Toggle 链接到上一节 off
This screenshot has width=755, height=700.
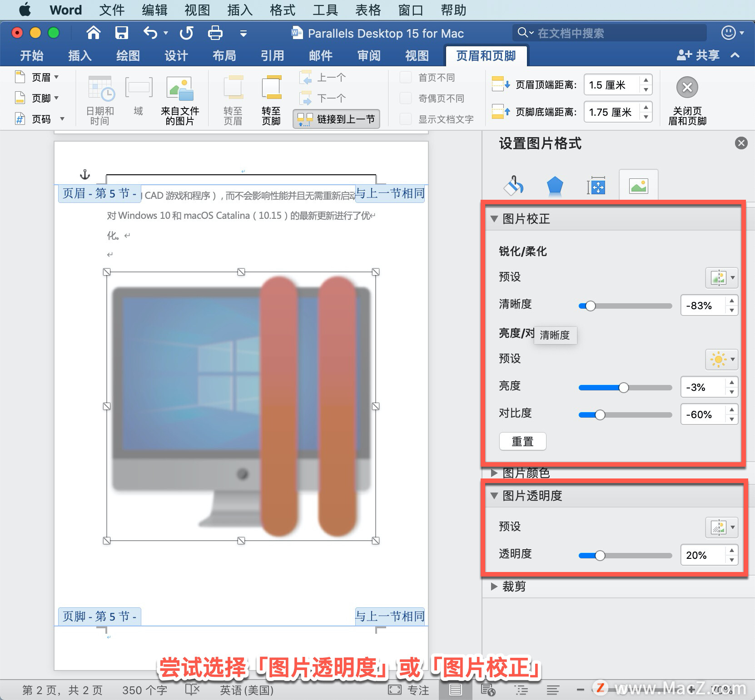coord(336,119)
